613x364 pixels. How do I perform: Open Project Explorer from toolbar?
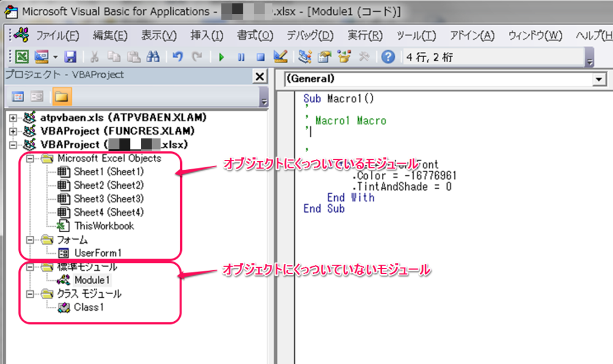(x=305, y=57)
